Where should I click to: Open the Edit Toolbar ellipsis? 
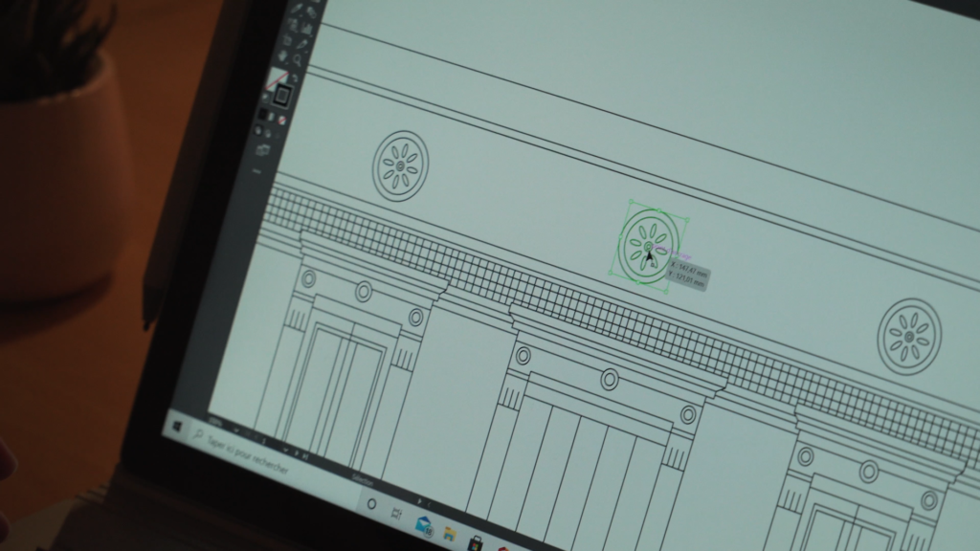click(x=256, y=170)
